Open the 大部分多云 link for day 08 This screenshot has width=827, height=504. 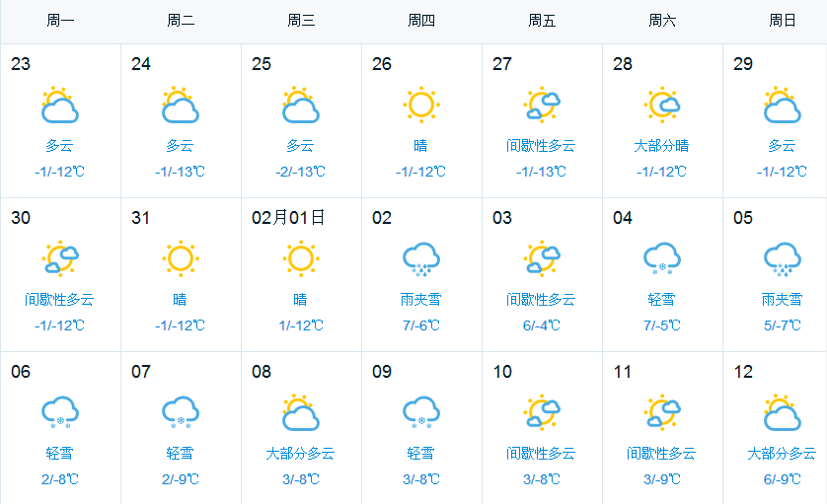pos(301,454)
